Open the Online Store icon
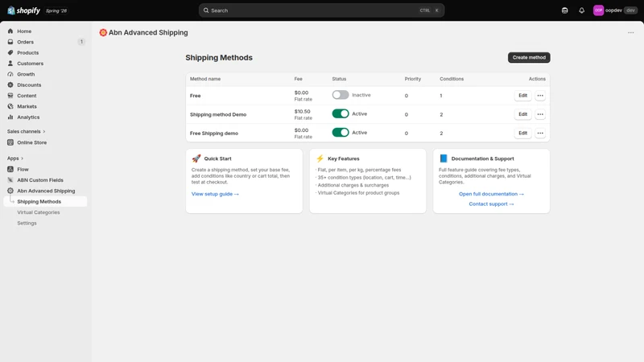Screen dimensions: 644x362 [x=10, y=142]
